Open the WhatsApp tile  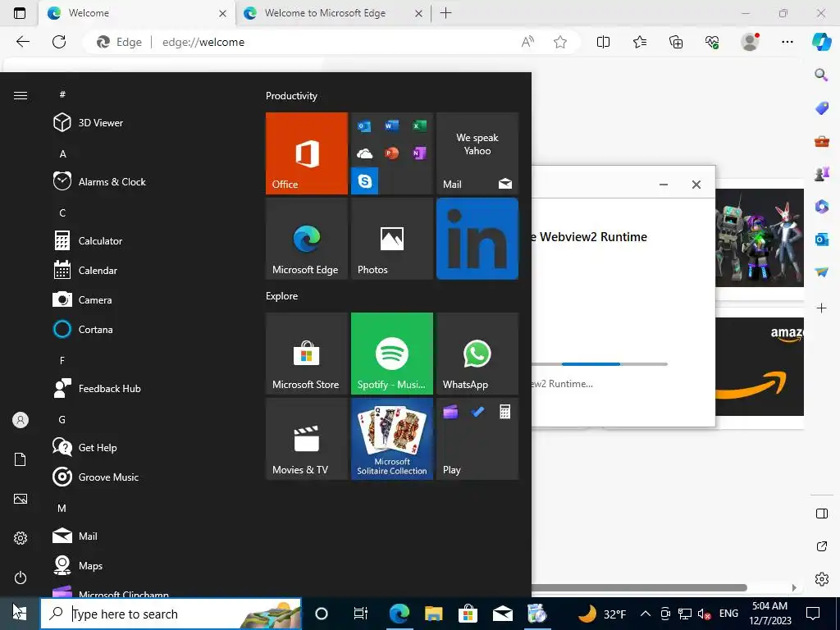[477, 354]
